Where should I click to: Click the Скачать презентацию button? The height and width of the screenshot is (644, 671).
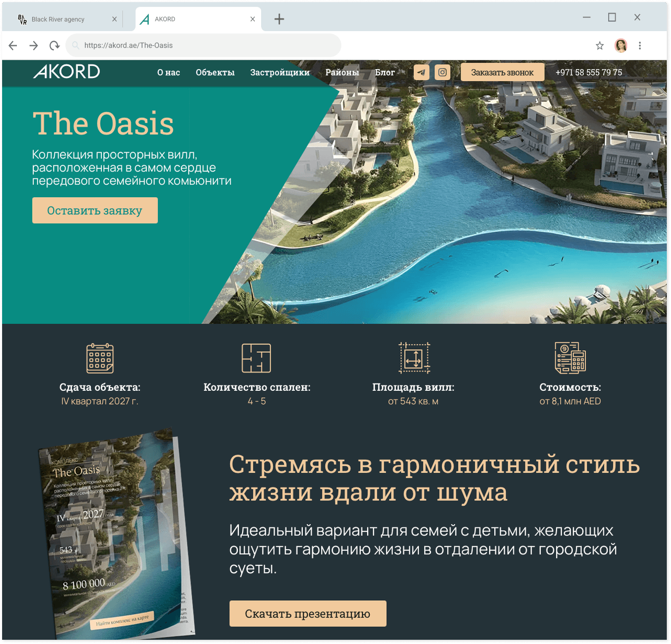308,614
